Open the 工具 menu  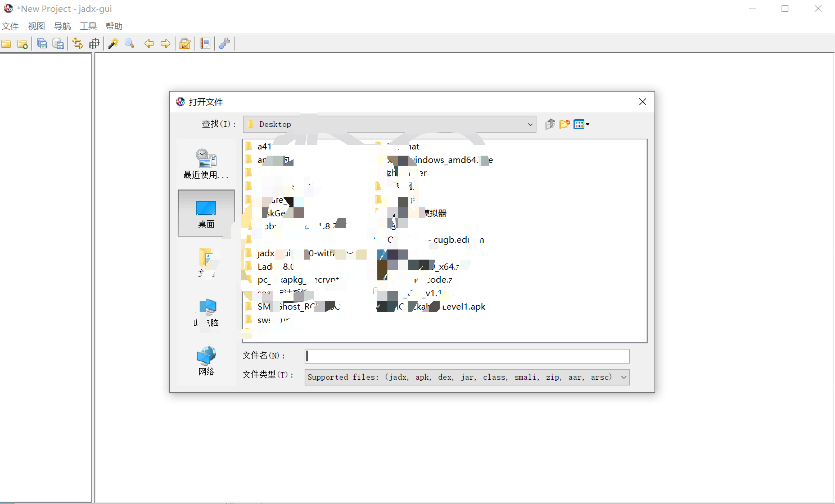88,26
